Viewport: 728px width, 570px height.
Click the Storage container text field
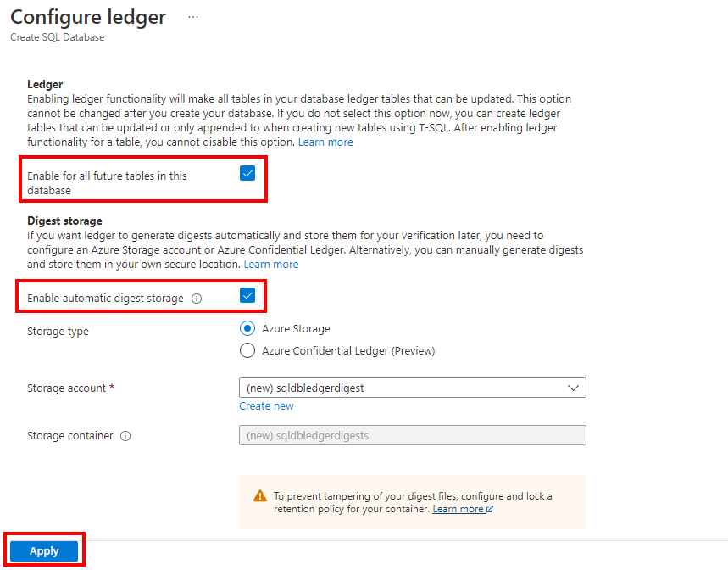412,434
